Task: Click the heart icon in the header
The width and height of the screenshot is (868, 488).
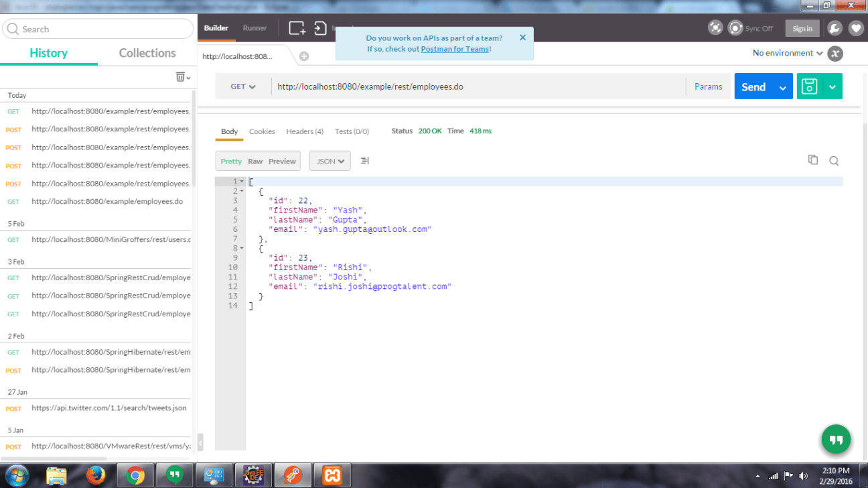Action: coord(856,28)
